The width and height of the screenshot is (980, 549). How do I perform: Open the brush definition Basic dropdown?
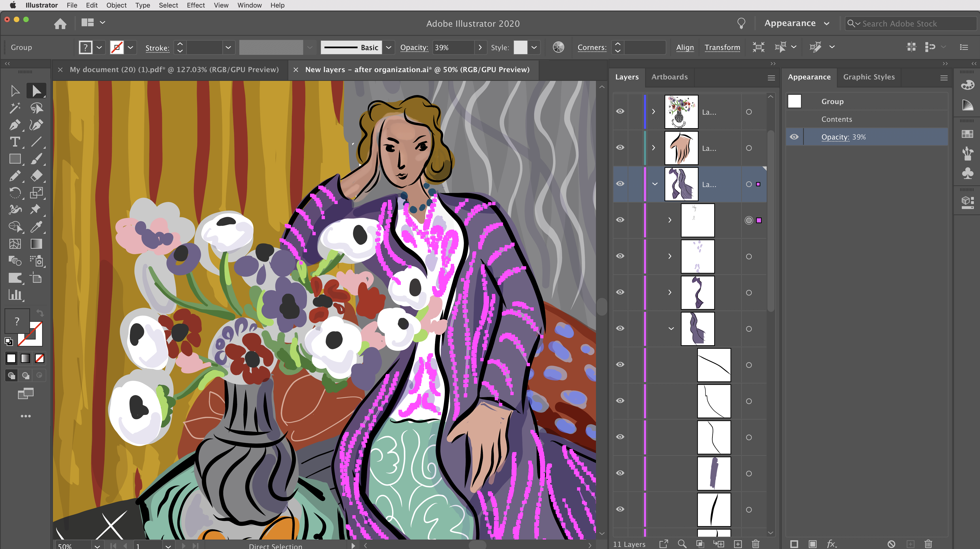(388, 48)
